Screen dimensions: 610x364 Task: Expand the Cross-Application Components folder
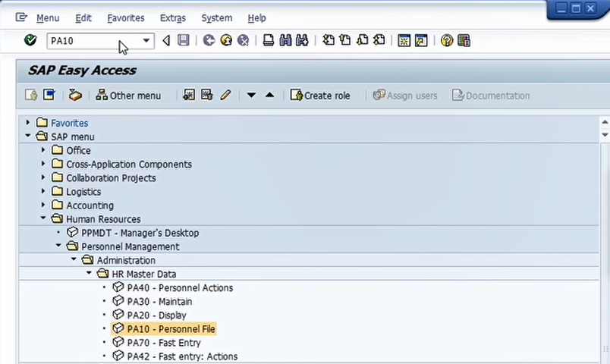click(x=42, y=163)
